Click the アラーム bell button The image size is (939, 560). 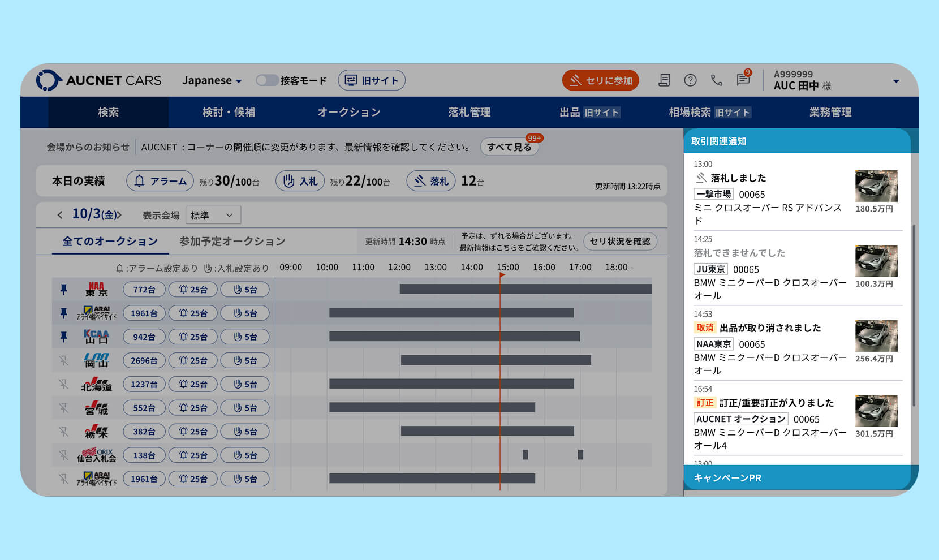click(x=160, y=181)
